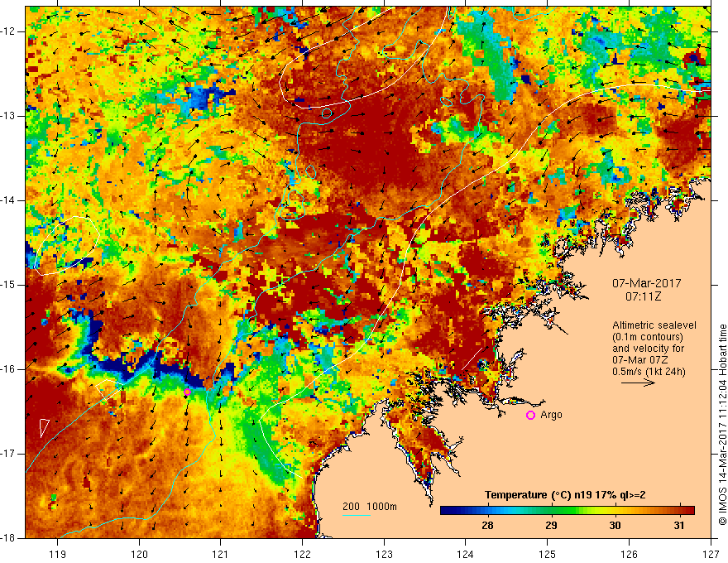The image size is (728, 563).
Task: Click the 'Temperature (°C) n19 17% ql>=2' title
Action: tap(565, 495)
